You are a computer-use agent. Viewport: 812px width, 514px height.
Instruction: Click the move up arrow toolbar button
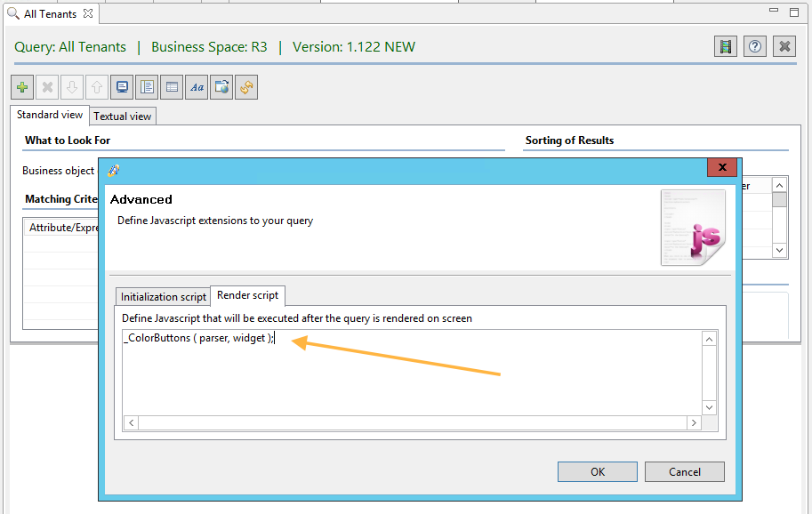click(97, 87)
